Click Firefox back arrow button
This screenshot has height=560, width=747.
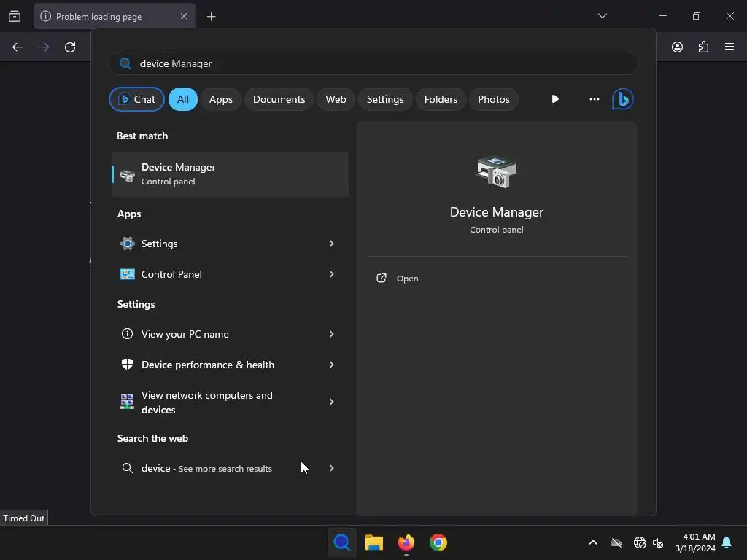coord(18,47)
